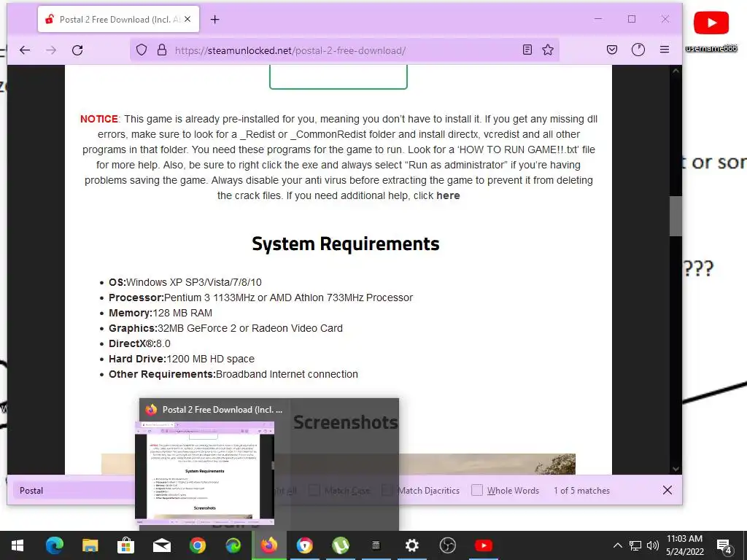
Task: Click the YouTube logo in the top-right corner
Action: (x=711, y=23)
